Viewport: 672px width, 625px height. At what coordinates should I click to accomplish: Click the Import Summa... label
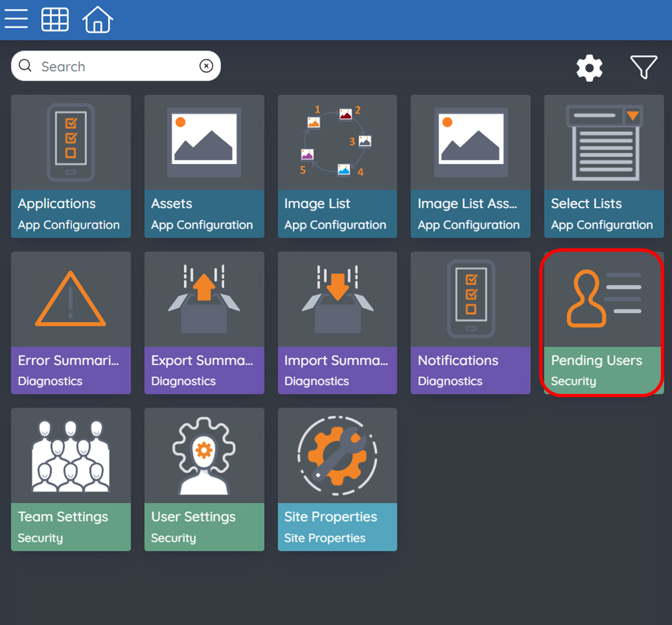336,361
